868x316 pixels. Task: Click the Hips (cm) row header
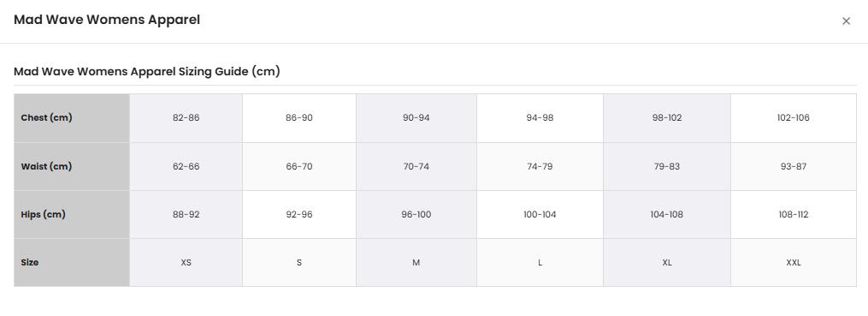(x=72, y=215)
